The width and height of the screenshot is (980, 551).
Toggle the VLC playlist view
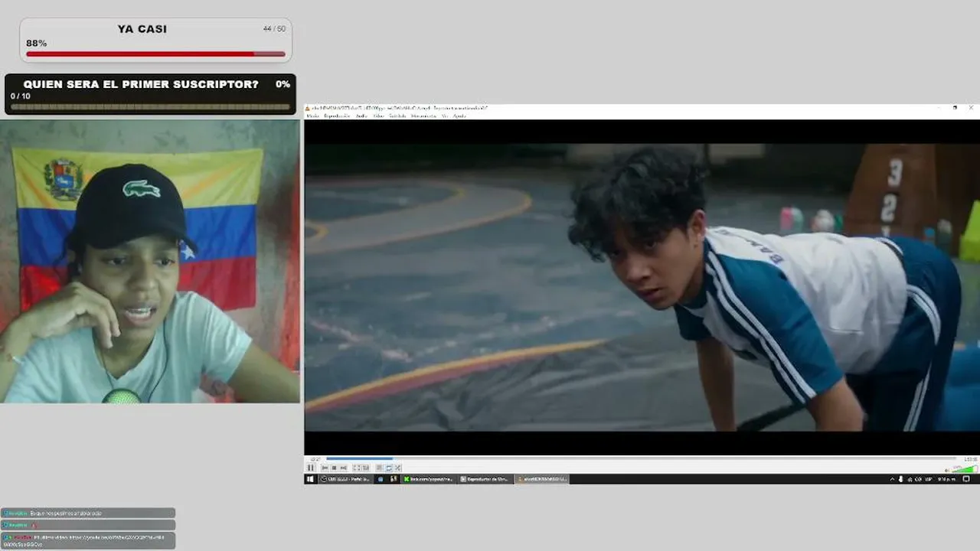point(379,468)
